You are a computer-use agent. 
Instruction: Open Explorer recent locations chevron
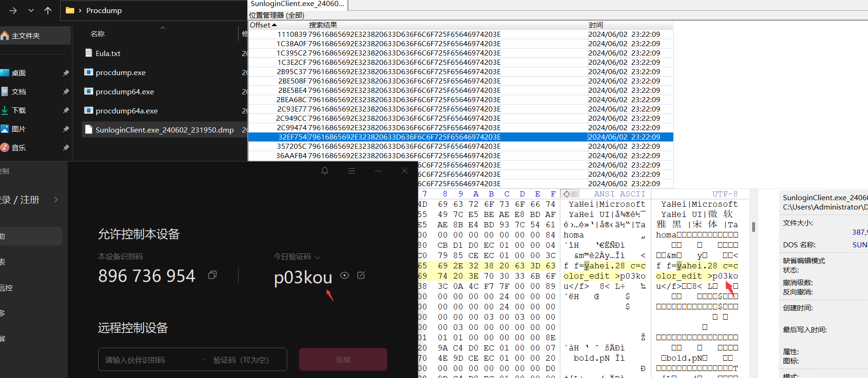[x=31, y=10]
